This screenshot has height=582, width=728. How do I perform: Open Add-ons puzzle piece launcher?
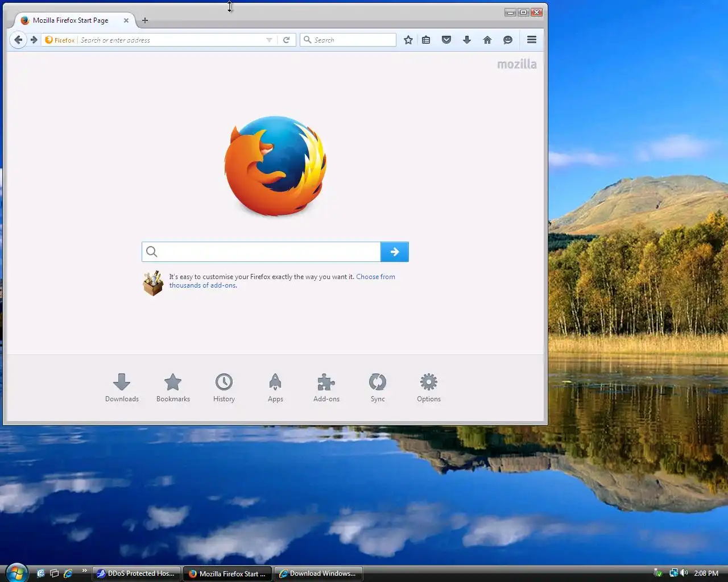pos(326,388)
